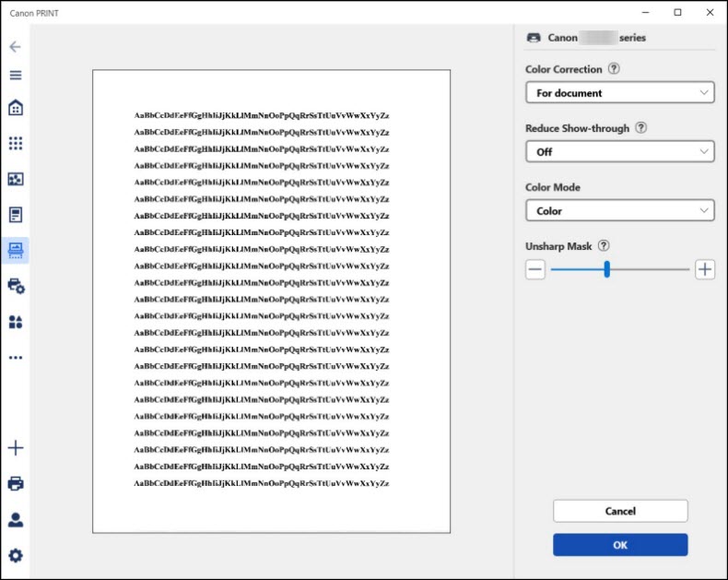Image resolution: width=728 pixels, height=580 pixels.
Task: Click the Cancel button
Action: tap(620, 511)
